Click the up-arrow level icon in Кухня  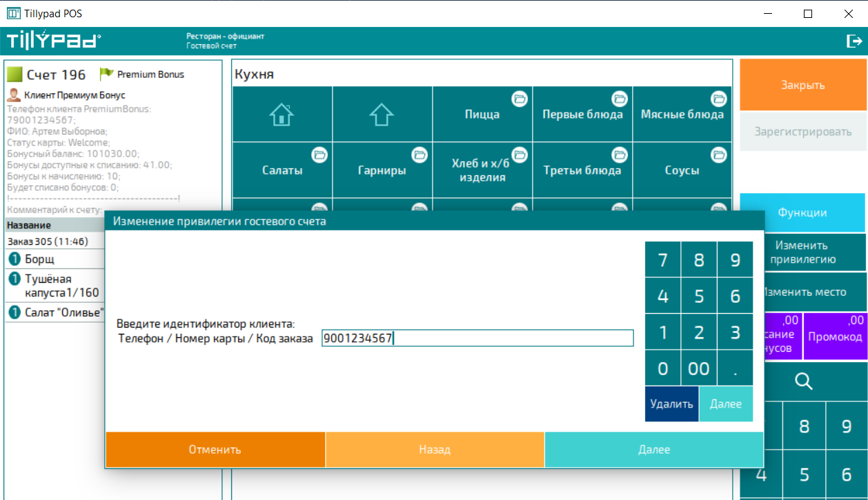[x=382, y=114]
